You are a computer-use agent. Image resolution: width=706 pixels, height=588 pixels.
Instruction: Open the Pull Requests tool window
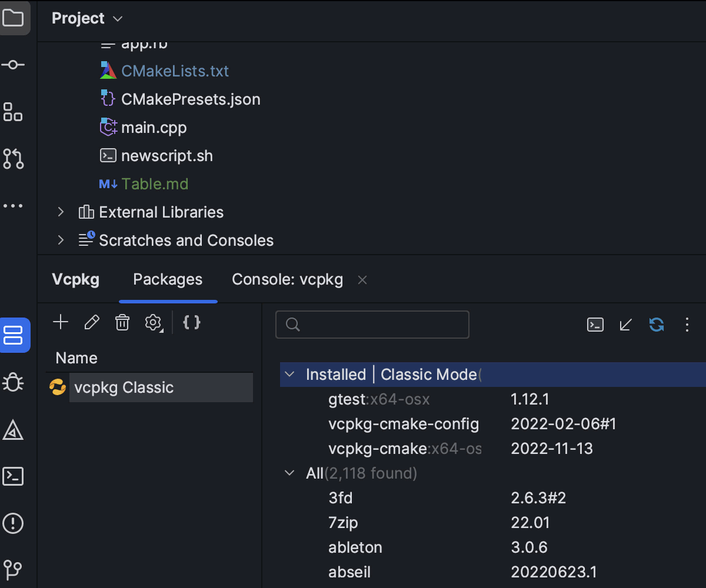click(x=15, y=159)
